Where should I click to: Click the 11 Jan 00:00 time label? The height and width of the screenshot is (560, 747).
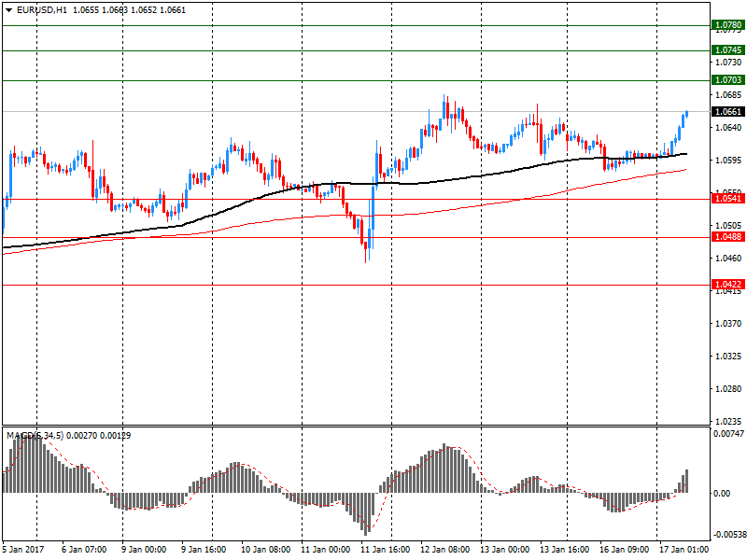[325, 550]
